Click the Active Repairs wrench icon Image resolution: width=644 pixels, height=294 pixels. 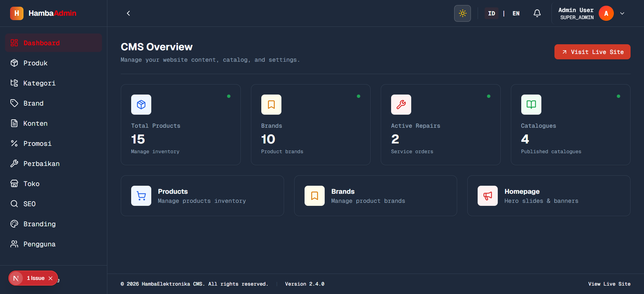coord(401,105)
